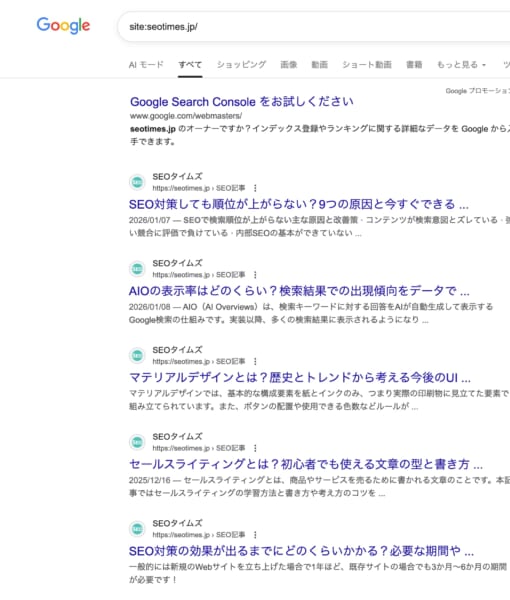Screen dimensions: 510x600
Task: Click favicon of マテリアルデザイン result
Action: click(x=137, y=355)
